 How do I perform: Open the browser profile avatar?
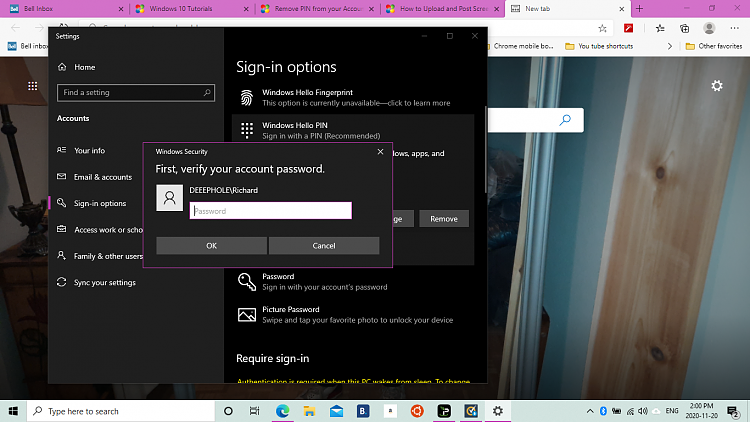[x=709, y=28]
